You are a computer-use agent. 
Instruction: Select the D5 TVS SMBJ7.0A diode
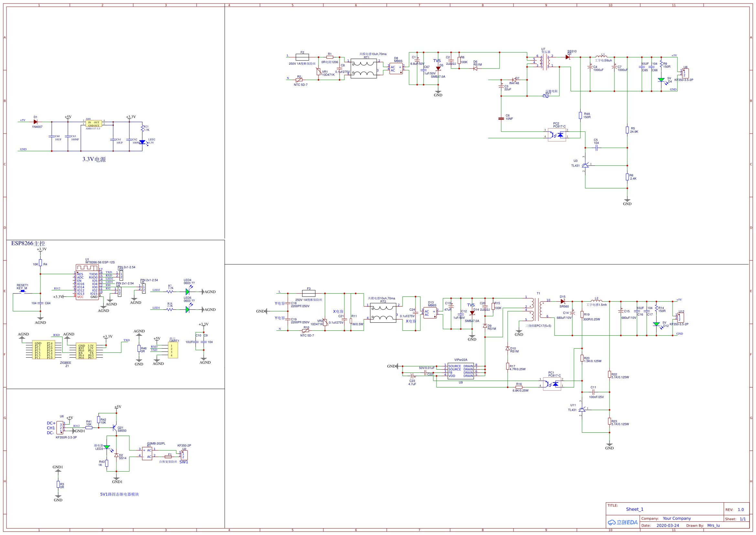pos(438,69)
